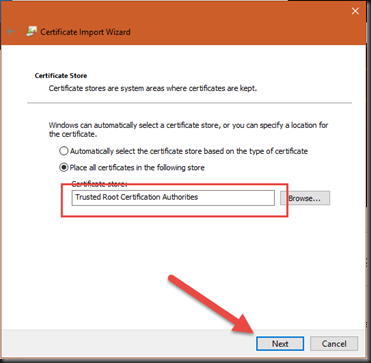Screen dimensions: 371x363
Task: Click the Automatically select the certificate store label text
Action: [x=189, y=151]
